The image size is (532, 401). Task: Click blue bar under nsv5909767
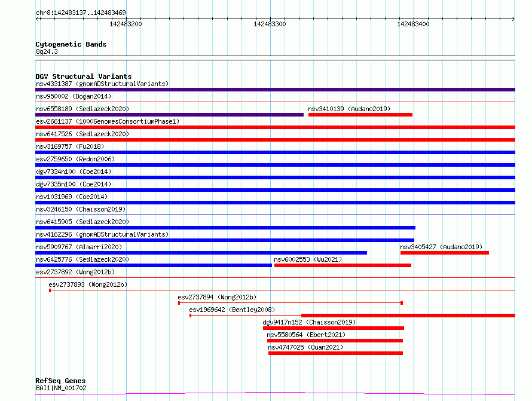201,253
